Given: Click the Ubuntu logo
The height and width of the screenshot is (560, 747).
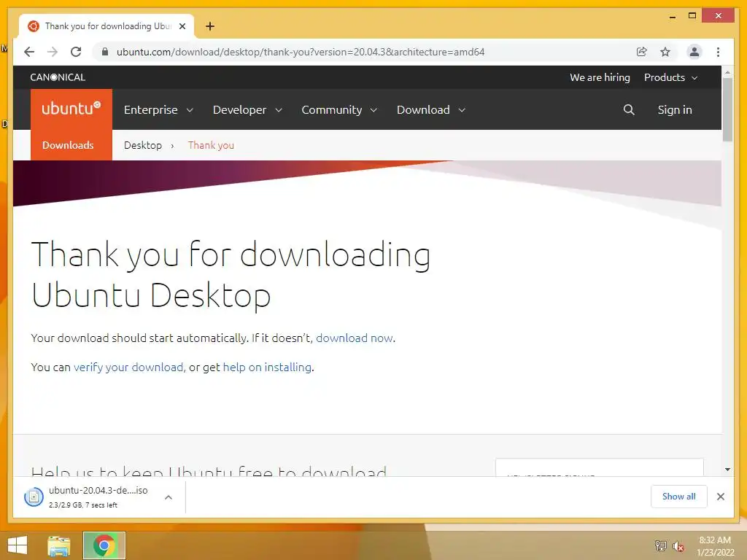Looking at the screenshot, I should pos(71,109).
